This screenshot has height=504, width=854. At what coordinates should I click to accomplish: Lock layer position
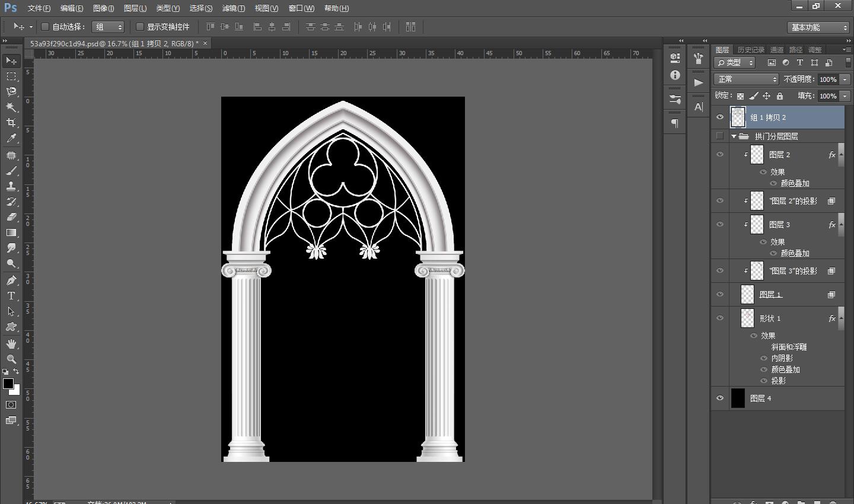coord(767,96)
